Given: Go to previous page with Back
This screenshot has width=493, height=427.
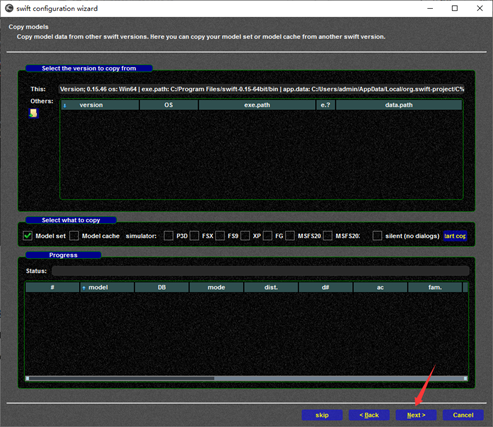Looking at the screenshot, I should tap(369, 415).
